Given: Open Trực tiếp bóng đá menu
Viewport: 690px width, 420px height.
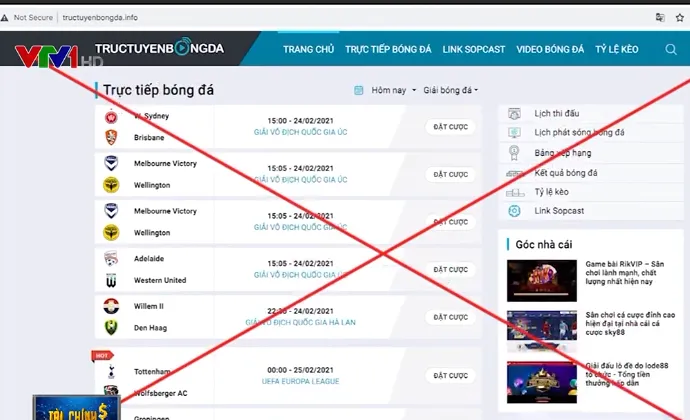Looking at the screenshot, I should point(388,49).
